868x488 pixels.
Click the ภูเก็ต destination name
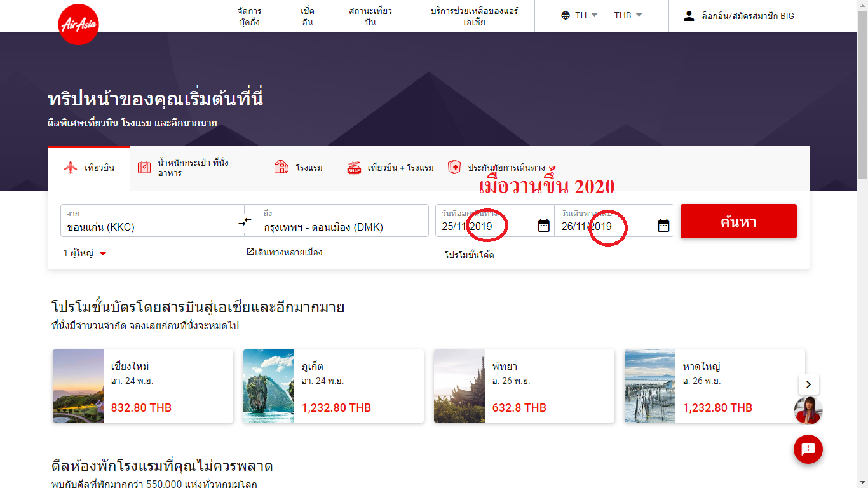pos(313,367)
